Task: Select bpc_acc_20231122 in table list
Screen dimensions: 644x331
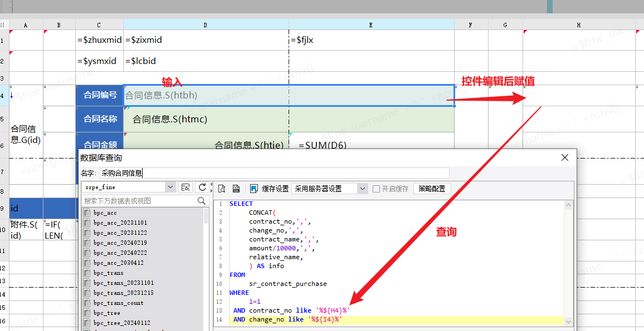Action: point(120,233)
